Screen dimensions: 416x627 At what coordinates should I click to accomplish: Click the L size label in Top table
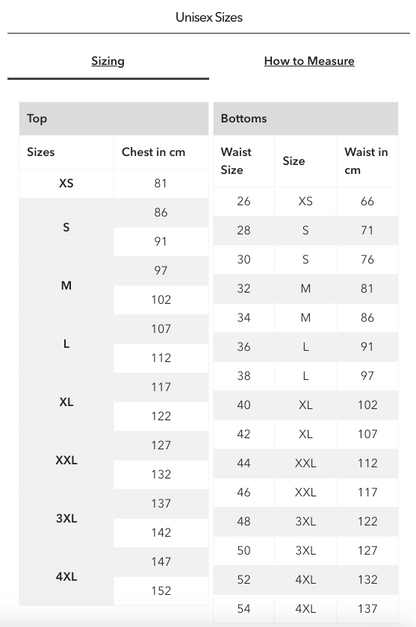point(66,343)
